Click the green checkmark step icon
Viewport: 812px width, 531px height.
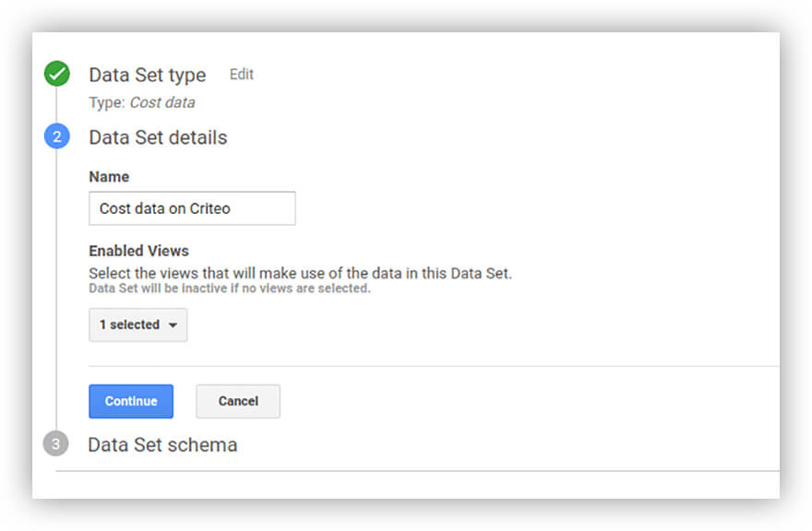point(56,75)
